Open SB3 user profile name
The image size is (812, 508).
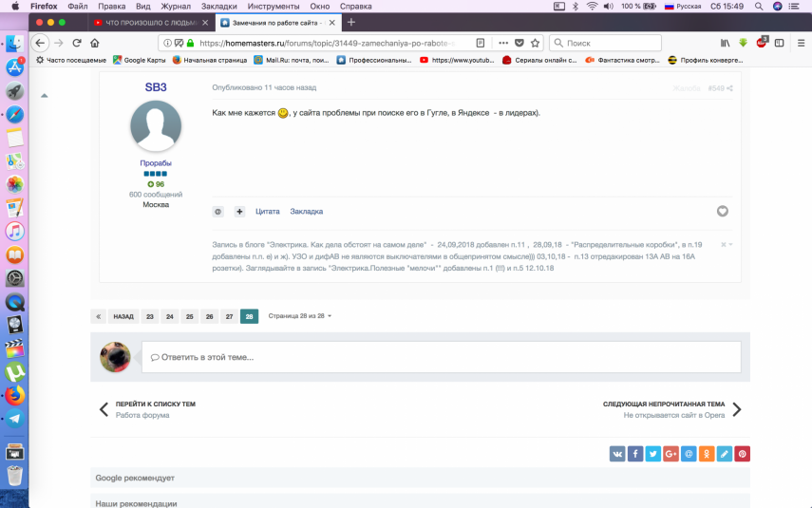pyautogui.click(x=156, y=87)
